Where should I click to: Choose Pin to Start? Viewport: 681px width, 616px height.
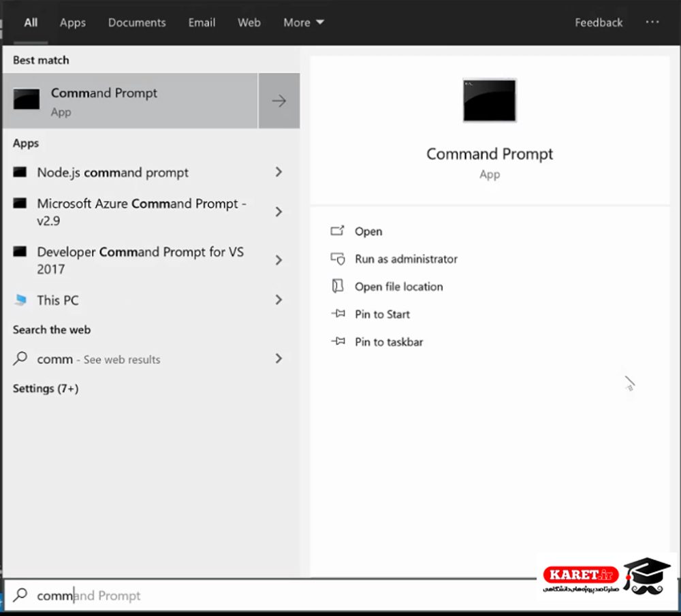point(382,314)
